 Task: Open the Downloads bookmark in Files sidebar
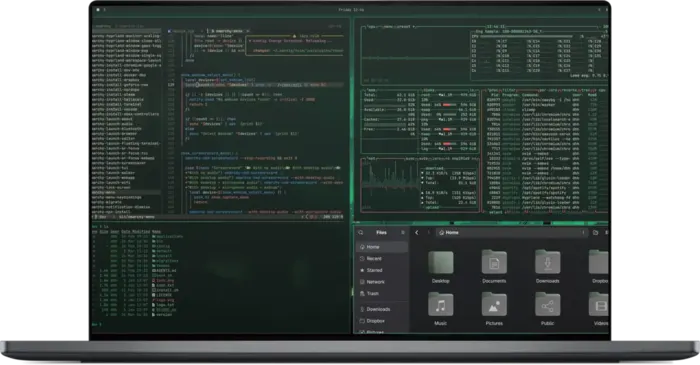click(x=382, y=309)
